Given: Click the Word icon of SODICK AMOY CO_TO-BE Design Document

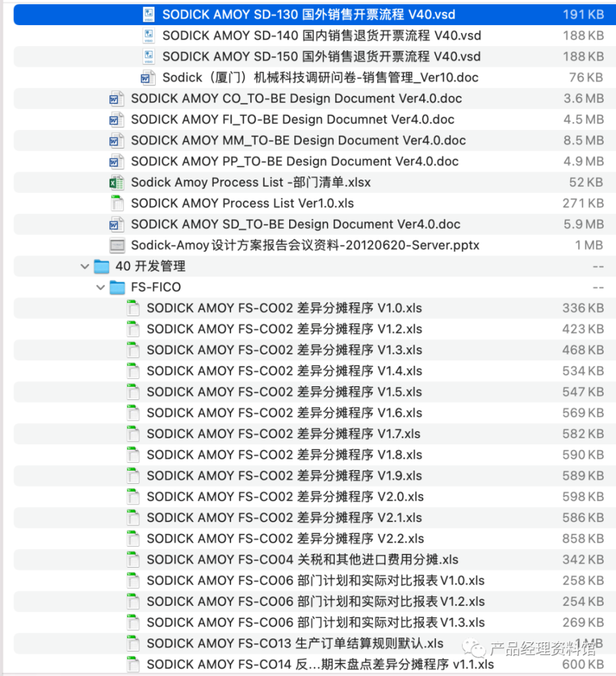Looking at the screenshot, I should click(x=117, y=98).
